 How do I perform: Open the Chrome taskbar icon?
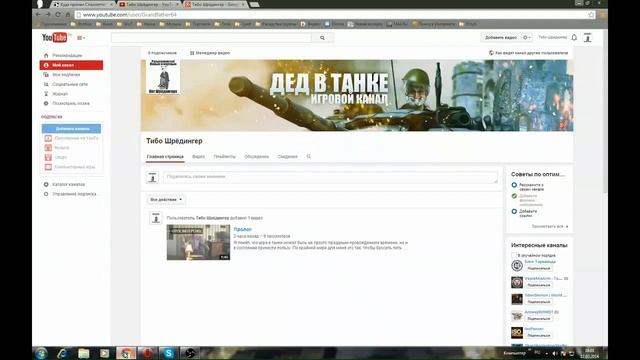(x=126, y=353)
